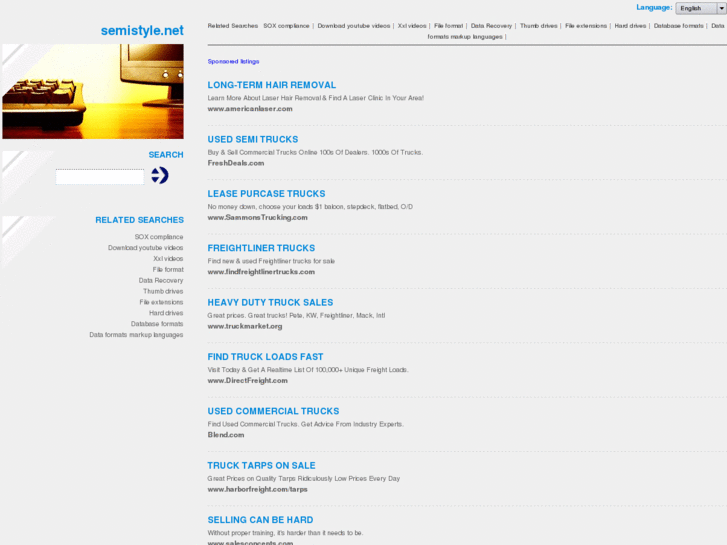This screenshot has height=545, width=727.
Task: Select File extensions in sidebar list
Action: pos(161,302)
